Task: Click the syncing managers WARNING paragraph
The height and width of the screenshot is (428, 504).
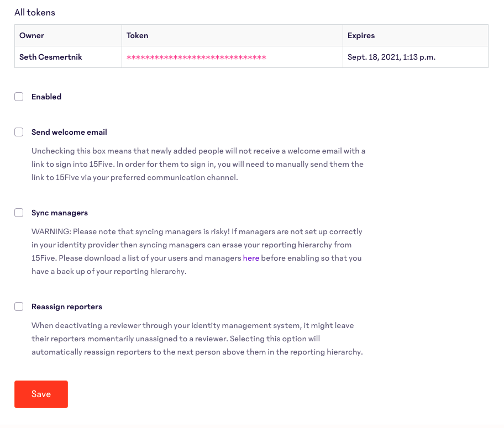Action: pyautogui.click(x=197, y=251)
